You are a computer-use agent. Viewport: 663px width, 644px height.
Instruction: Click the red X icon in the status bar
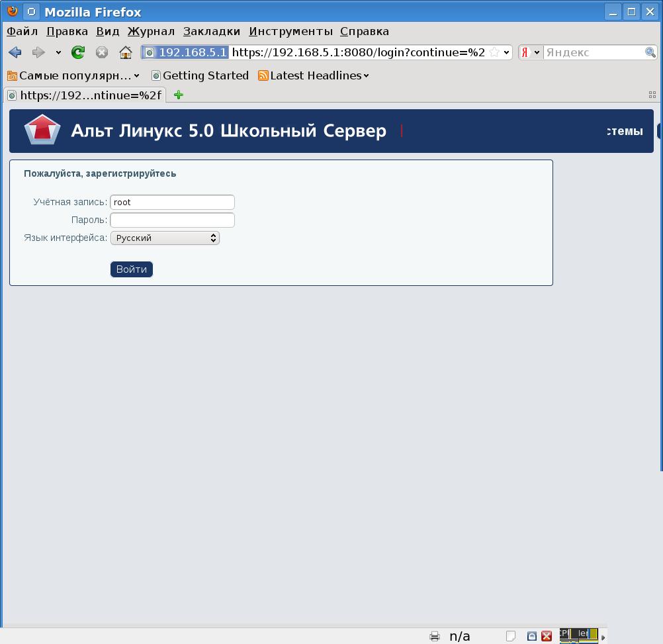click(x=547, y=636)
